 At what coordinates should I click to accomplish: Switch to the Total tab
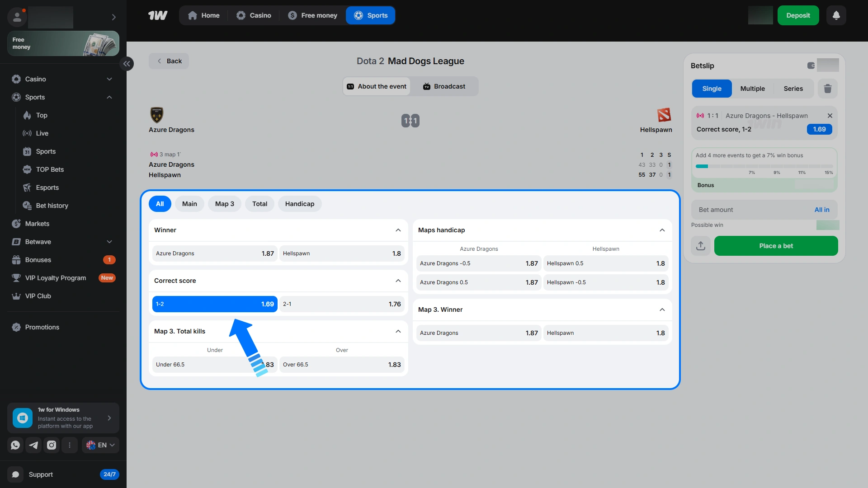(259, 204)
